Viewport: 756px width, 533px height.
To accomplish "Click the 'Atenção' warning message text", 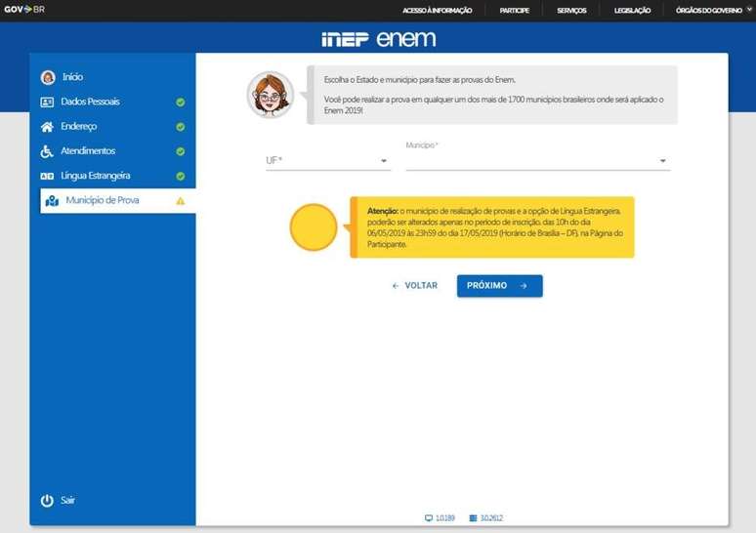I will click(x=494, y=227).
